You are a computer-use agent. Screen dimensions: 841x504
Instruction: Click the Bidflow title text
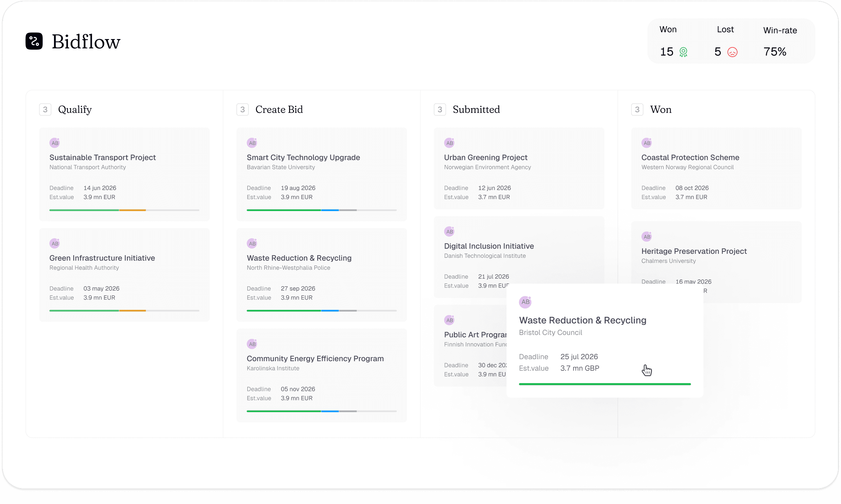point(86,42)
